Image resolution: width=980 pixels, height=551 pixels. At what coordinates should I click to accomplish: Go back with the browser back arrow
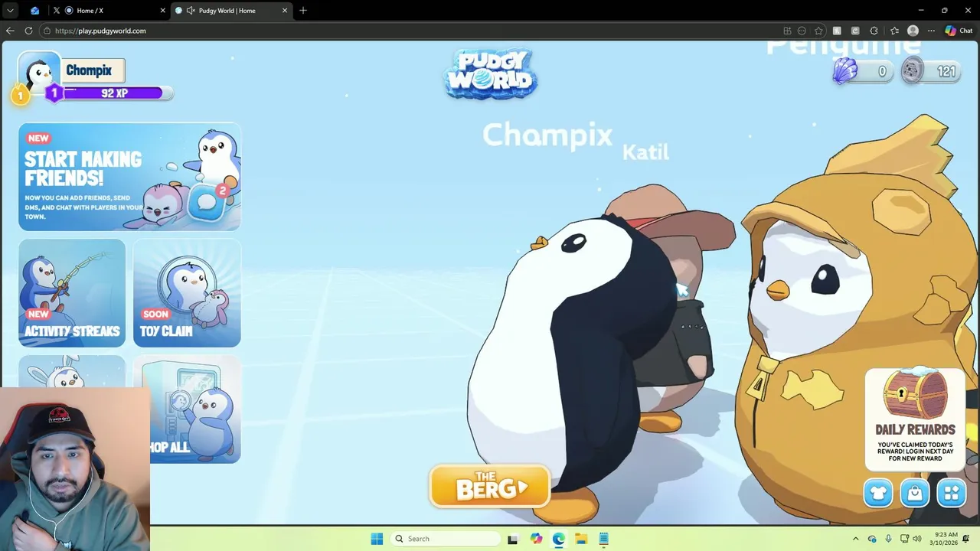tap(10, 31)
